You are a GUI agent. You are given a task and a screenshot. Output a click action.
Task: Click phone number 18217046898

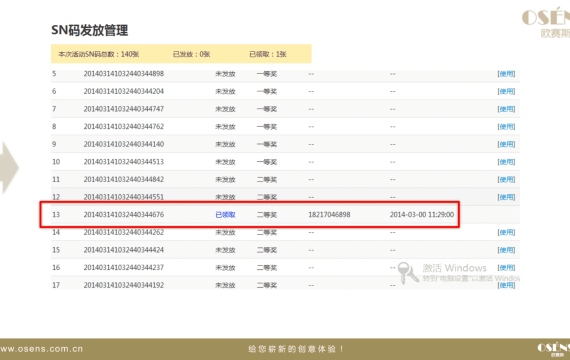tap(329, 215)
